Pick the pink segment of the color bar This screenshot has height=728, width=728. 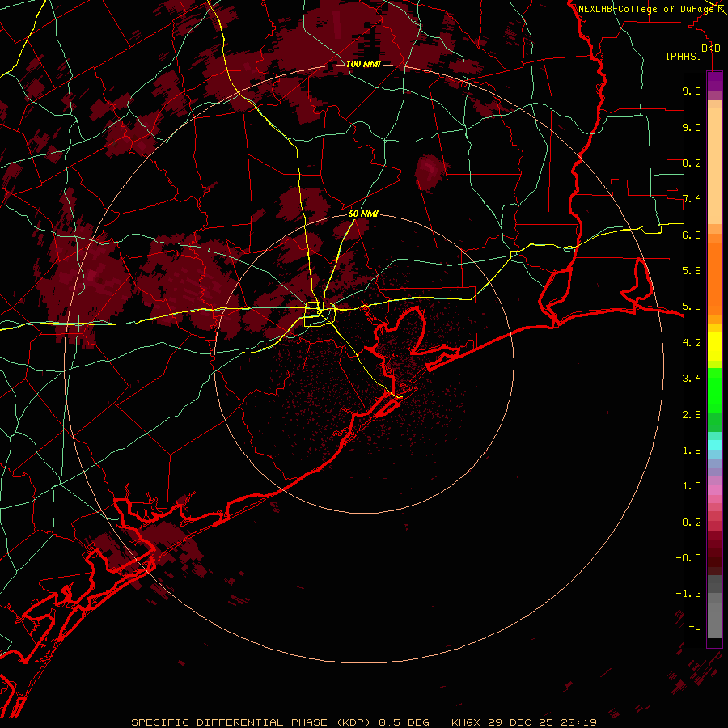714,490
